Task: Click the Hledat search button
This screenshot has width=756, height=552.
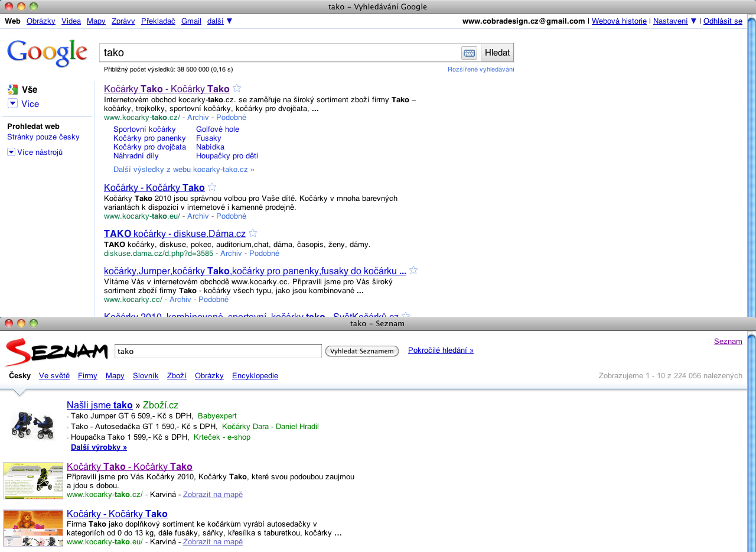Action: click(x=497, y=53)
